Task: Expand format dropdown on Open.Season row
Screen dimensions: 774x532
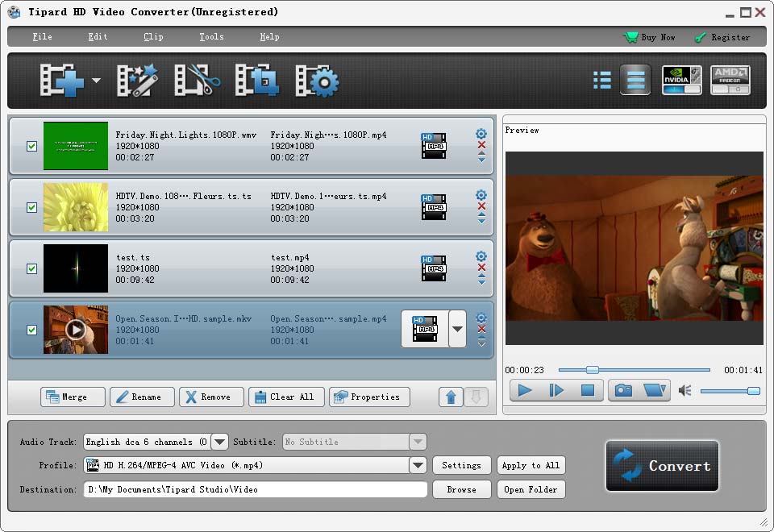Action: tap(457, 329)
